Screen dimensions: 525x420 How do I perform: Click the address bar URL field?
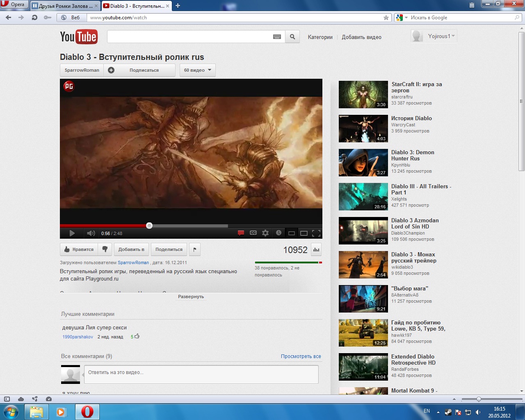pos(235,18)
